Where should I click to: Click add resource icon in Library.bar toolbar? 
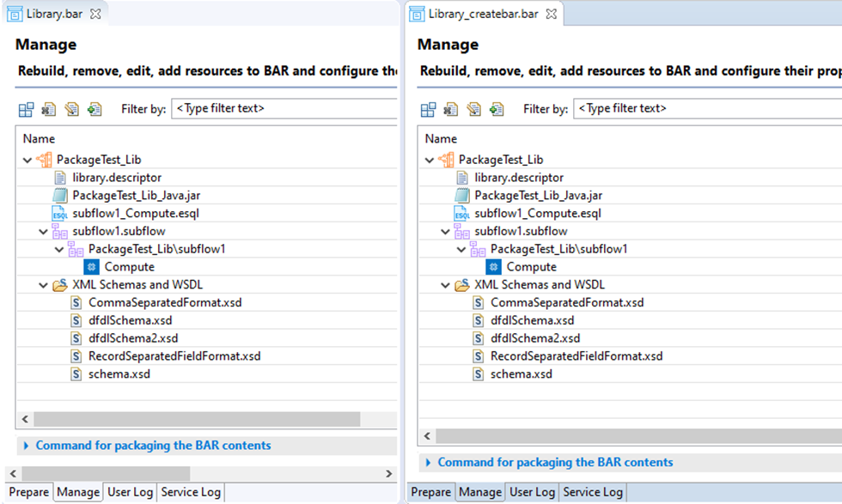click(95, 110)
